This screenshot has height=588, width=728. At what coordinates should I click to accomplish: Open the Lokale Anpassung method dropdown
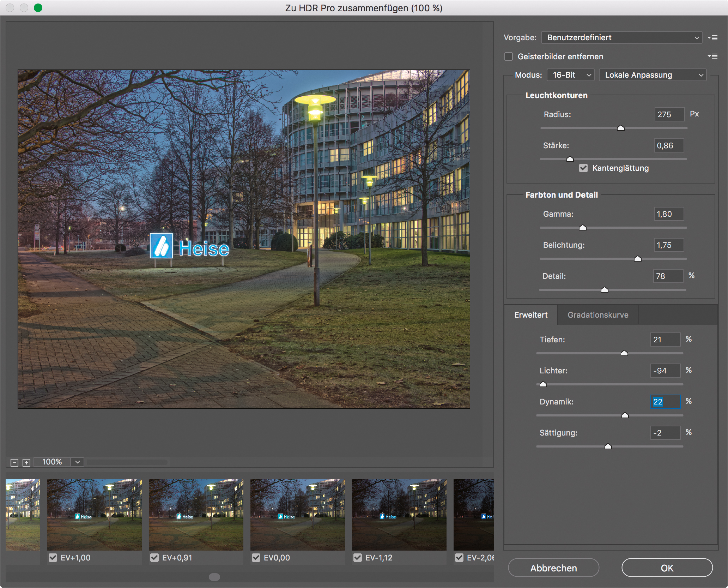[x=653, y=75]
